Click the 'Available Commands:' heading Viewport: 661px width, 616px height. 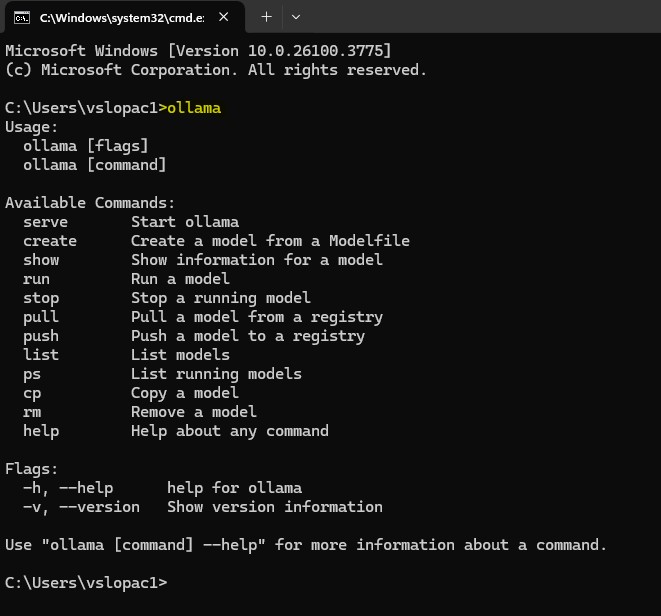pos(90,203)
